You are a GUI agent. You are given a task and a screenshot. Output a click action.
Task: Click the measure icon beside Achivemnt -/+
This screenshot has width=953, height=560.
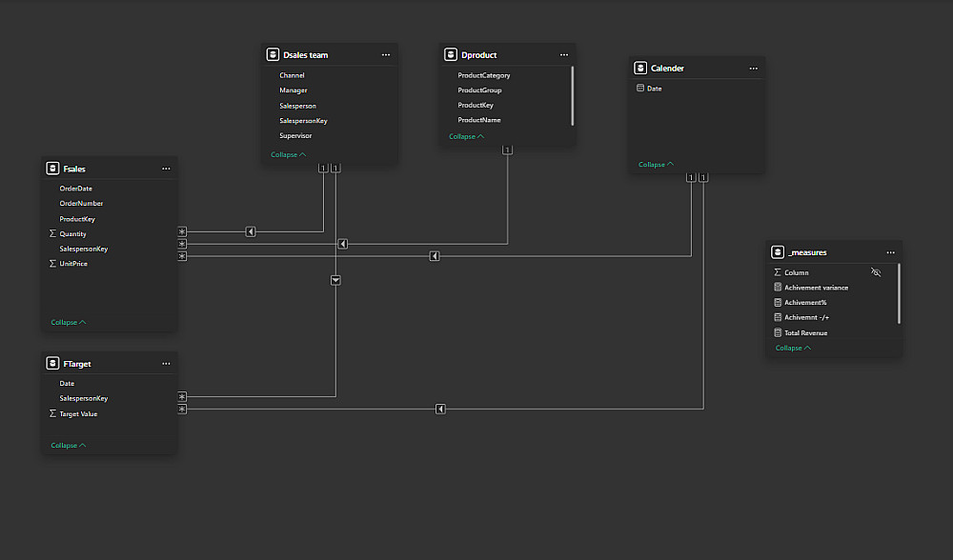point(778,317)
